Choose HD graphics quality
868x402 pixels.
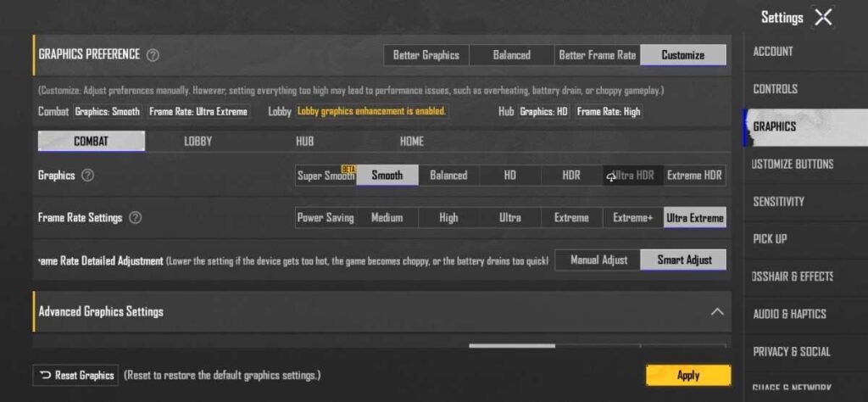pos(509,175)
